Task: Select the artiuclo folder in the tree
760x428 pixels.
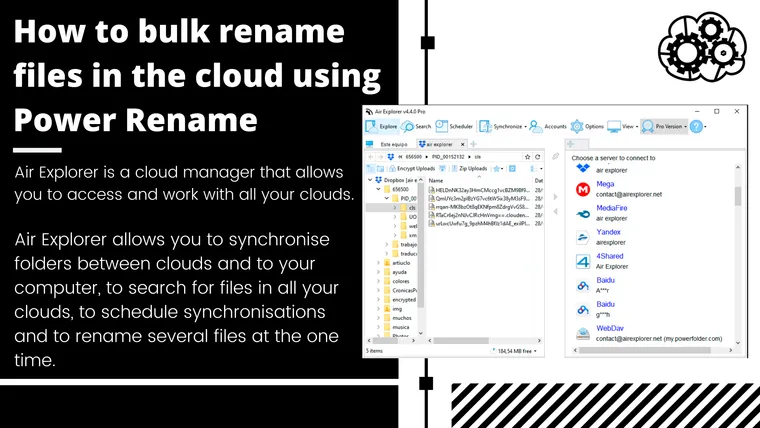Action: (x=397, y=263)
